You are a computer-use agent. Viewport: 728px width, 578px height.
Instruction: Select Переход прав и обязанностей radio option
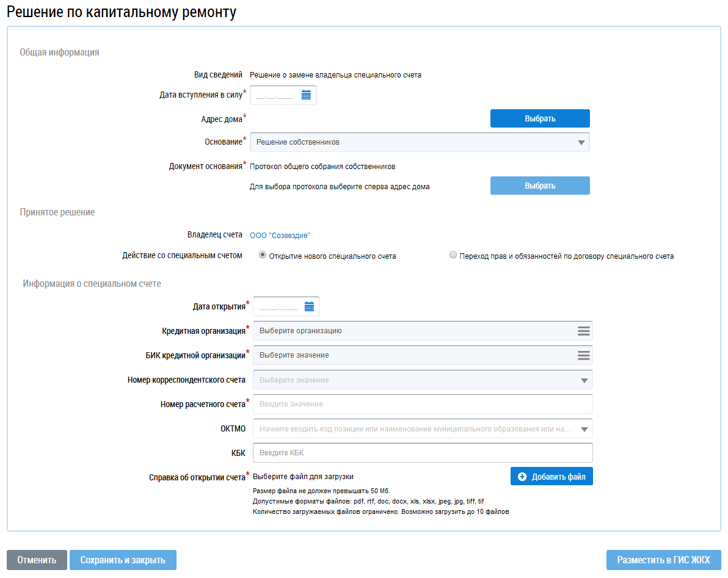(453, 256)
